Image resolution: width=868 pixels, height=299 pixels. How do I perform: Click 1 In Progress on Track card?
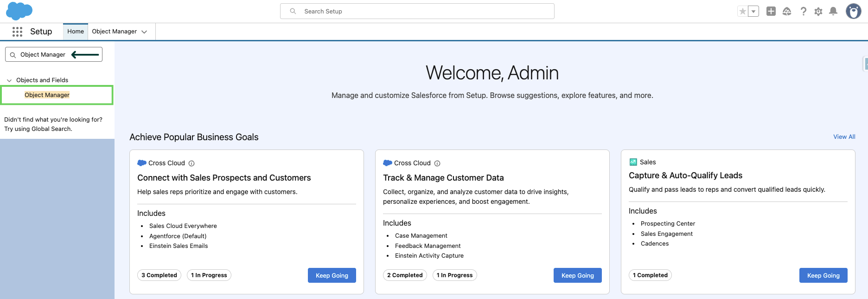454,275
